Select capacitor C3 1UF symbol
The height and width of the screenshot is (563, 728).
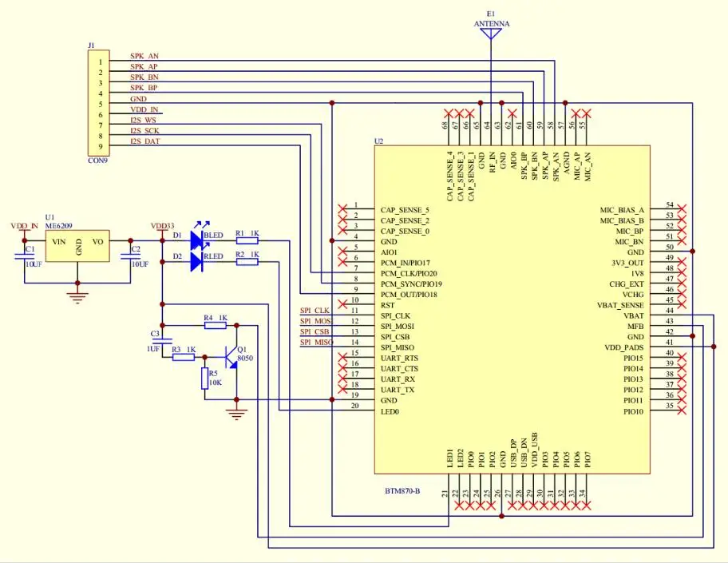click(163, 341)
